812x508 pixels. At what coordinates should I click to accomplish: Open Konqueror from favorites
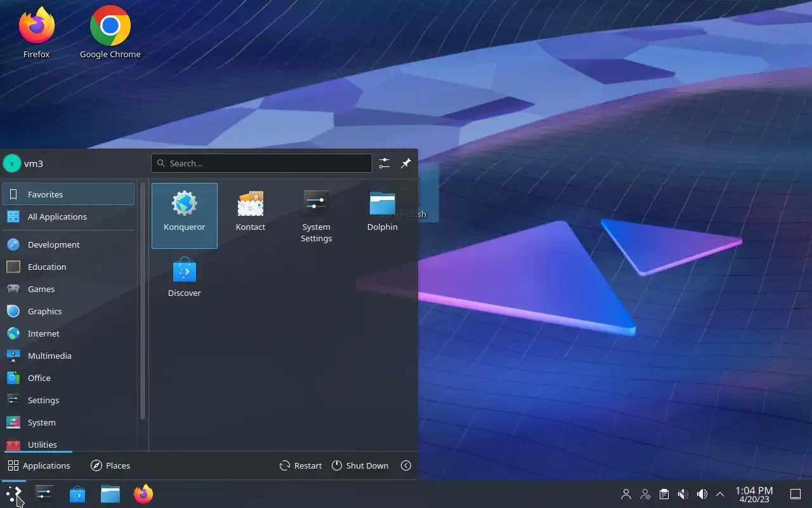pos(185,216)
